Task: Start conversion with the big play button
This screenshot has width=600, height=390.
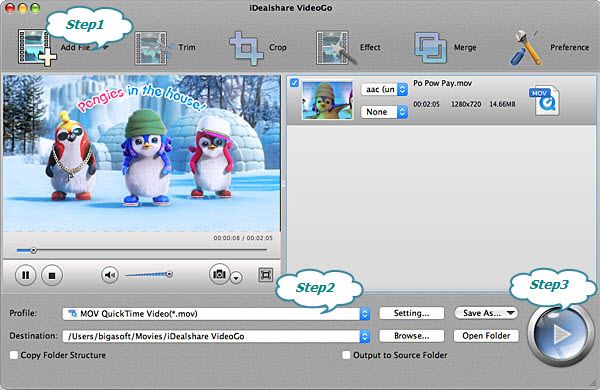Action: [561, 335]
